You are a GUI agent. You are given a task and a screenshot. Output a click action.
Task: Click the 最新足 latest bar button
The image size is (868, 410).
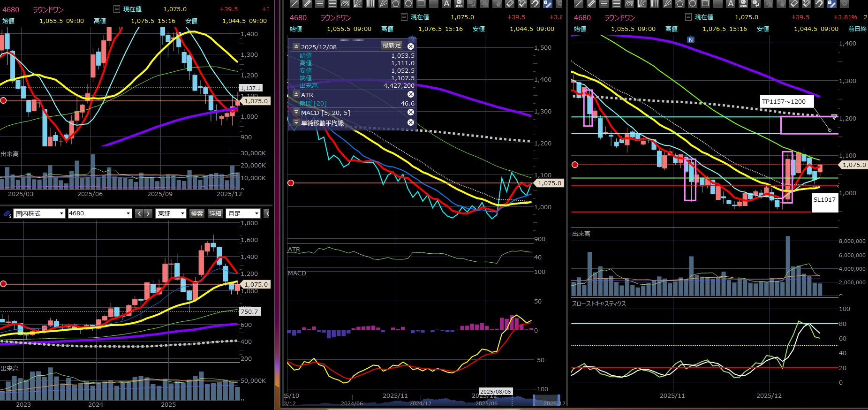[392, 46]
